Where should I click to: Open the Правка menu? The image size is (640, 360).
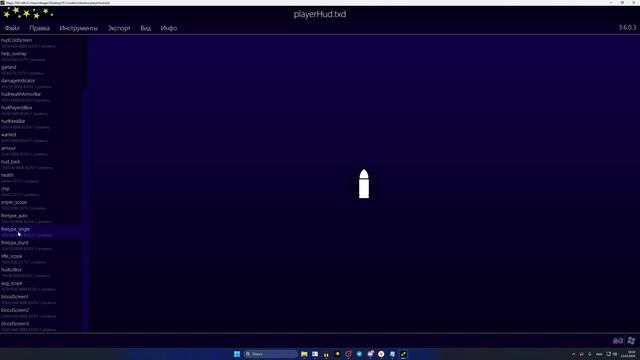tap(40, 28)
